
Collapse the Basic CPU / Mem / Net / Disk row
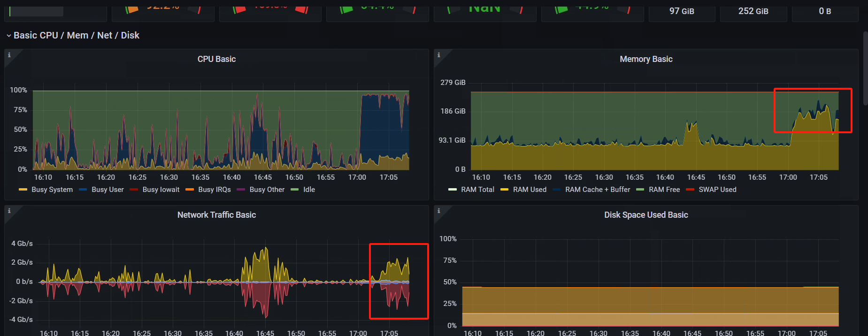coord(9,36)
